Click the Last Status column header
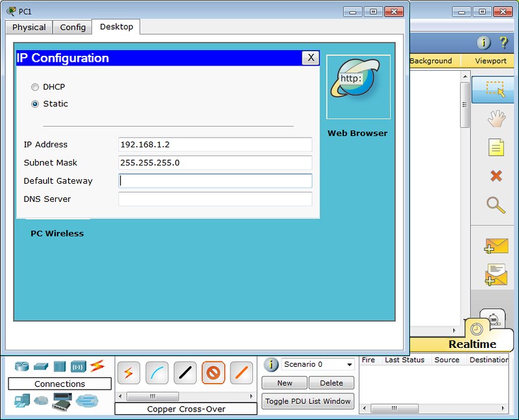 [x=404, y=360]
